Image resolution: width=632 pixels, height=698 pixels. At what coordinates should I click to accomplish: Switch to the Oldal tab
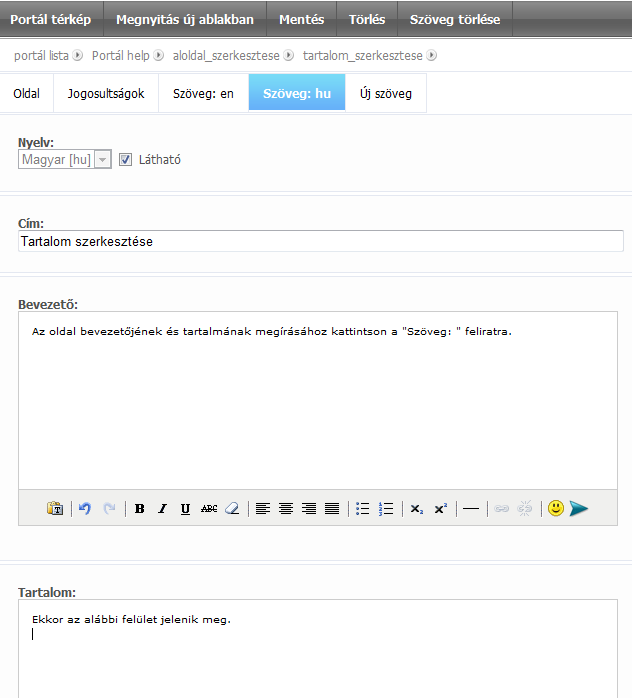click(x=27, y=93)
